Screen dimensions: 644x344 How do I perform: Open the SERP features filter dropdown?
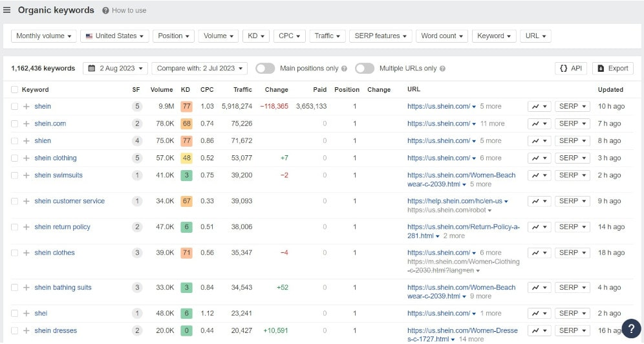point(380,36)
